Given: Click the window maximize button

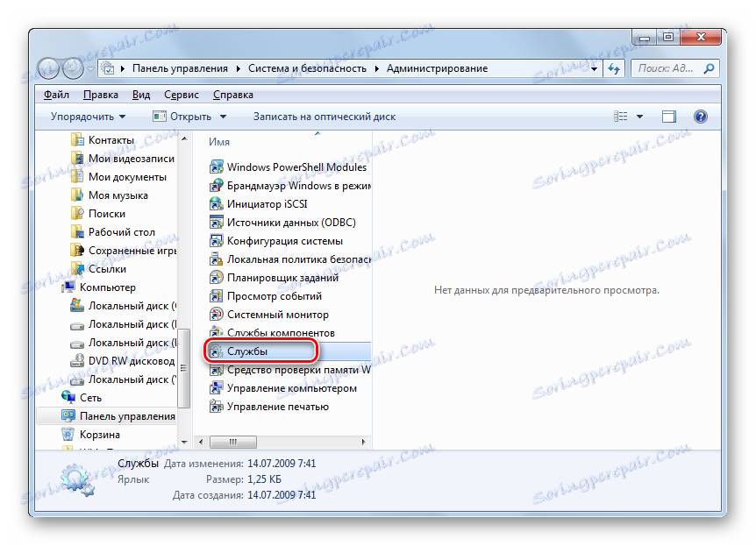Looking at the screenshot, I should coord(667,37).
